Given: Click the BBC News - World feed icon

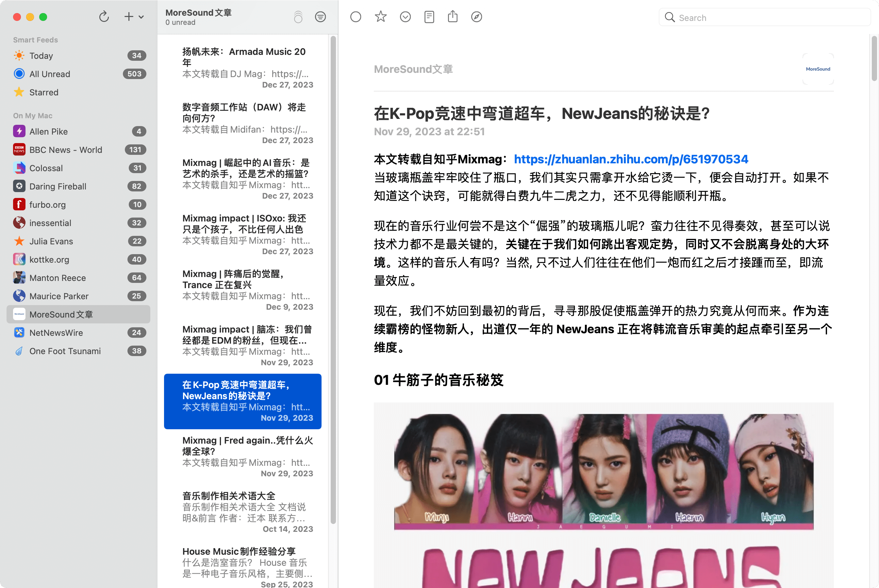Looking at the screenshot, I should (x=19, y=150).
